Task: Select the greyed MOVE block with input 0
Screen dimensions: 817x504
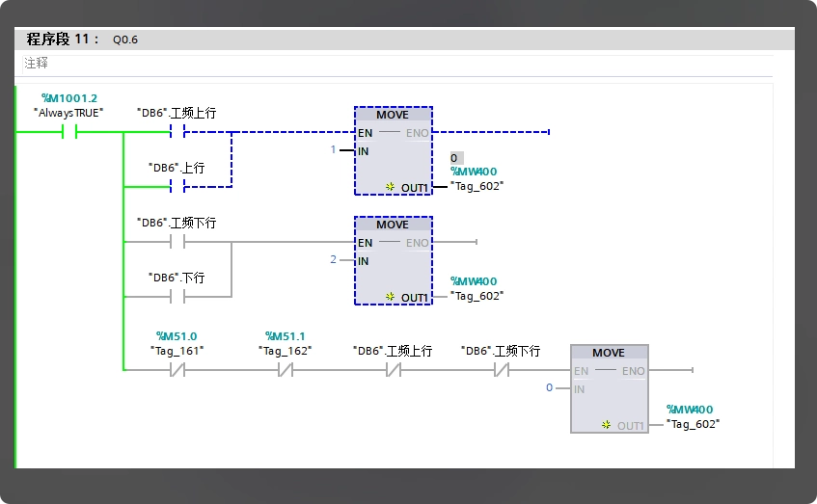Action: [x=610, y=388]
